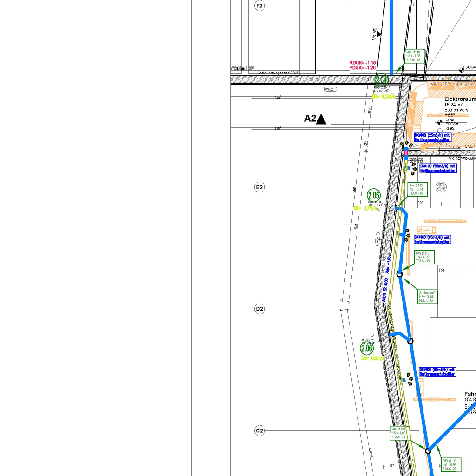Image resolution: width=476 pixels, height=476 pixels.
Task: Click the green 2.06 circle marker
Action: (367, 348)
